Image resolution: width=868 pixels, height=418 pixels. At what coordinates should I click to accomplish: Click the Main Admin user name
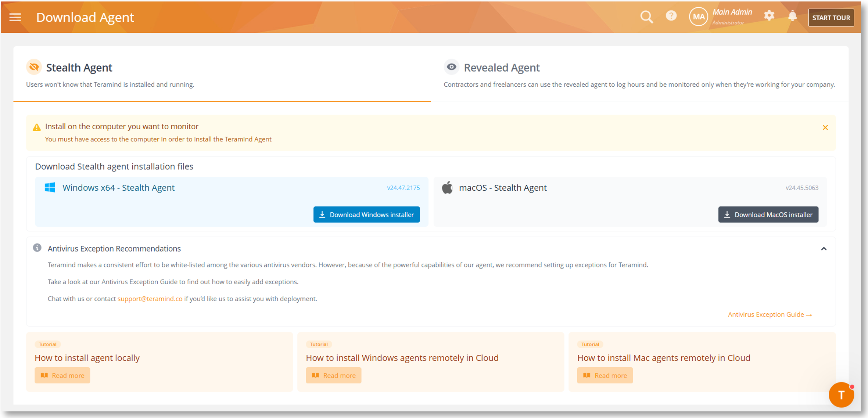pyautogui.click(x=732, y=12)
